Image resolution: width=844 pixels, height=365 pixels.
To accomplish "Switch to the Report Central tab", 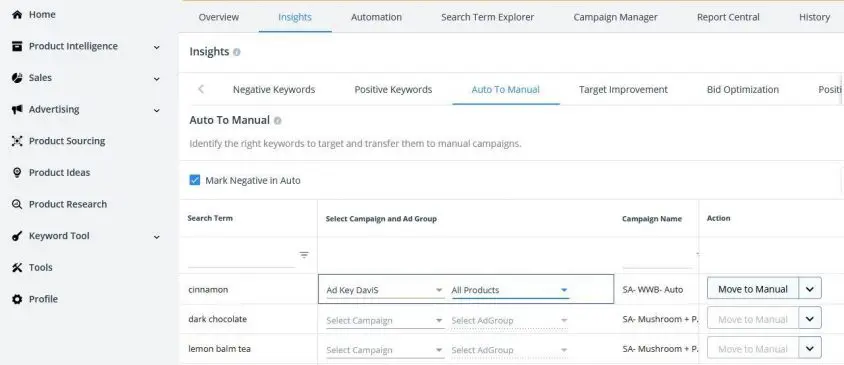I will (728, 17).
